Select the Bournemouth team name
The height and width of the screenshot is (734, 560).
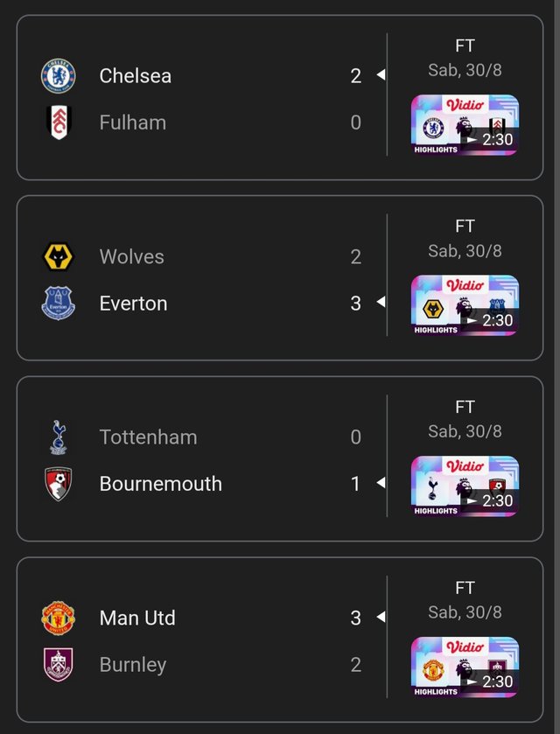161,484
